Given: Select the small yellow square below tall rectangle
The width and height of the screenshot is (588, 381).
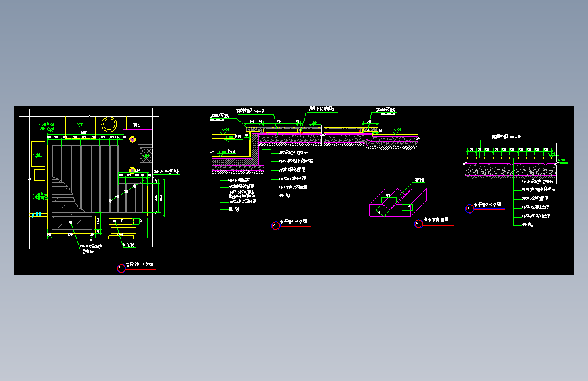Looking at the screenshot, I should point(39,175).
